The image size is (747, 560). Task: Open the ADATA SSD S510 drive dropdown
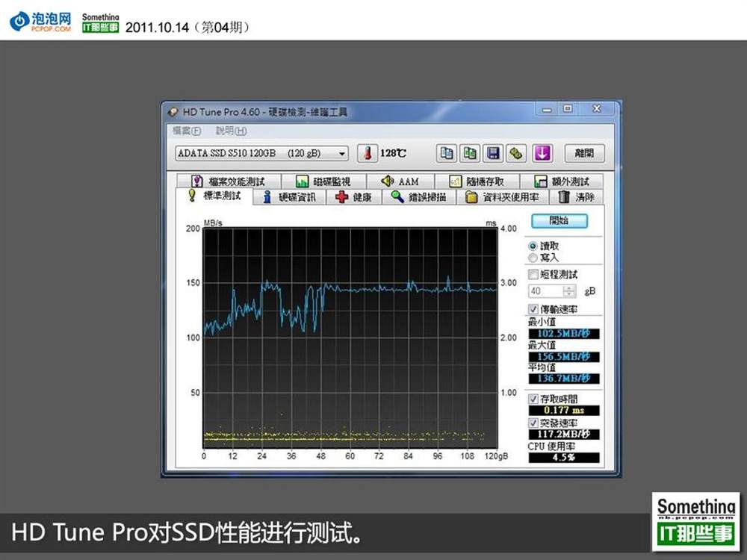[x=261, y=153]
